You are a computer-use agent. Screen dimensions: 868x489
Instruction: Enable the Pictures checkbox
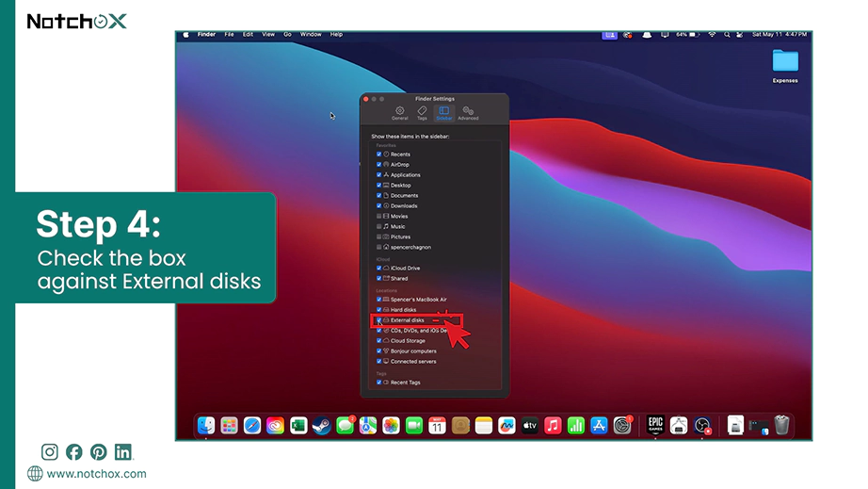click(x=379, y=237)
